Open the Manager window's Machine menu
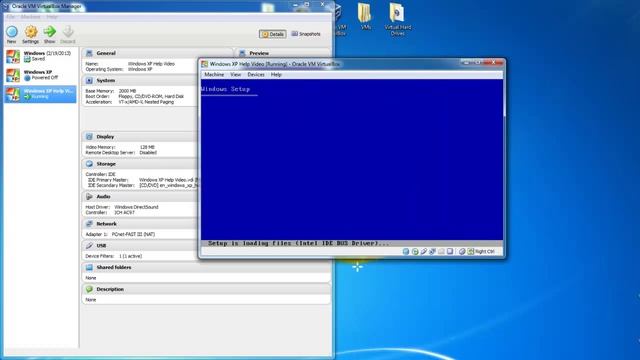The width and height of the screenshot is (640, 360). 31,17
